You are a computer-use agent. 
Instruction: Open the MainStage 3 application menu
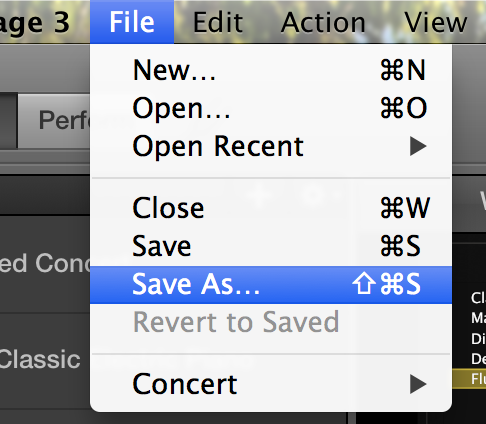click(x=35, y=22)
